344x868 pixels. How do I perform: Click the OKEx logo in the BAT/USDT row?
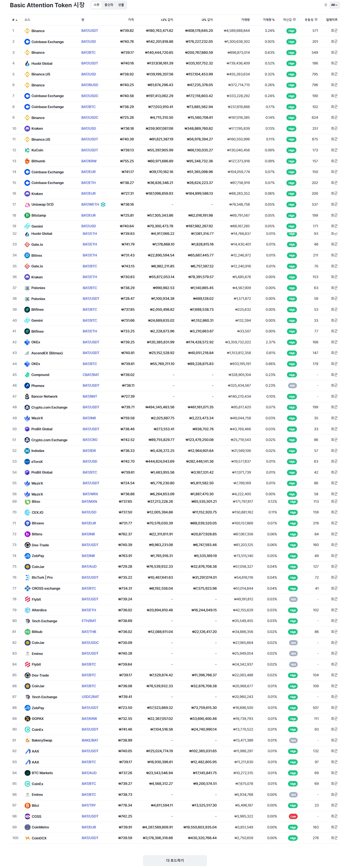click(x=27, y=342)
